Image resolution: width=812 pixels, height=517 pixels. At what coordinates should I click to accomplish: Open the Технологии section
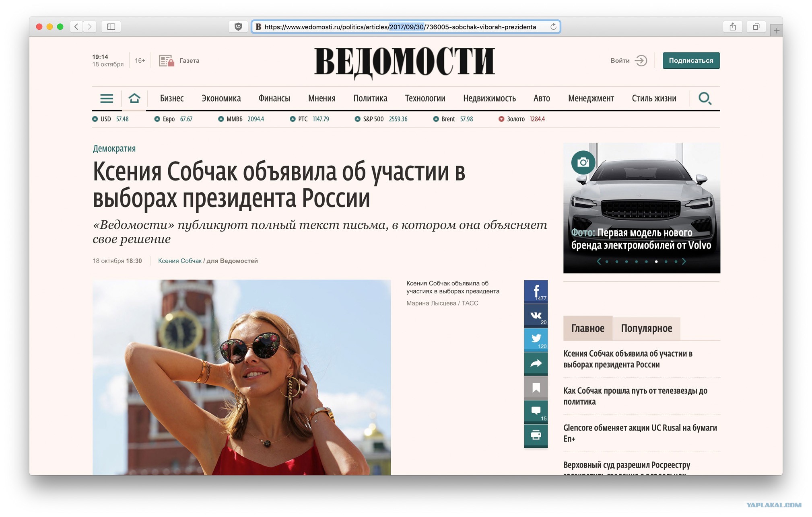425,98
